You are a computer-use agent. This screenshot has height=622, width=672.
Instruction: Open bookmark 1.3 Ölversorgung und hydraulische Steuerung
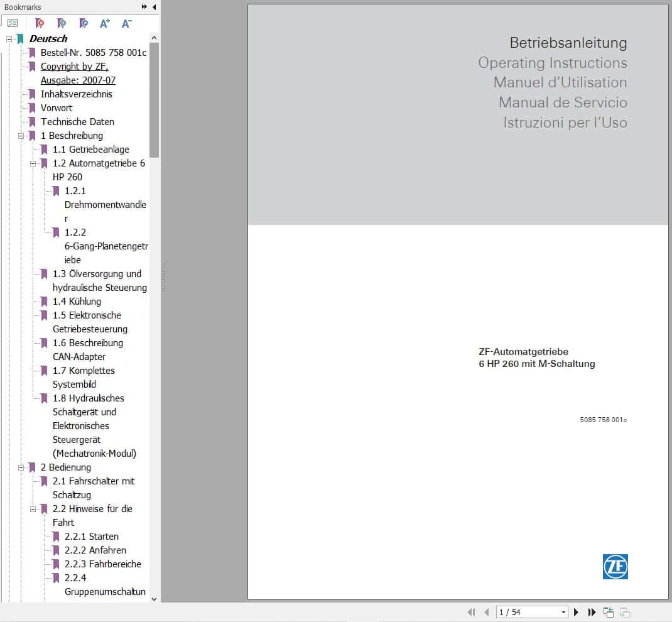[100, 280]
